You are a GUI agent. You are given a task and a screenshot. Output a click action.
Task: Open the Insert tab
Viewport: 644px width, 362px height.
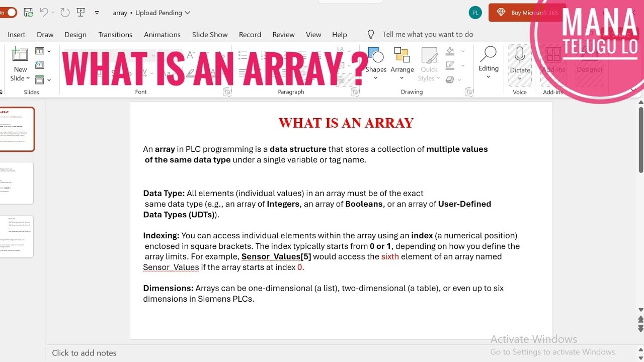17,35
